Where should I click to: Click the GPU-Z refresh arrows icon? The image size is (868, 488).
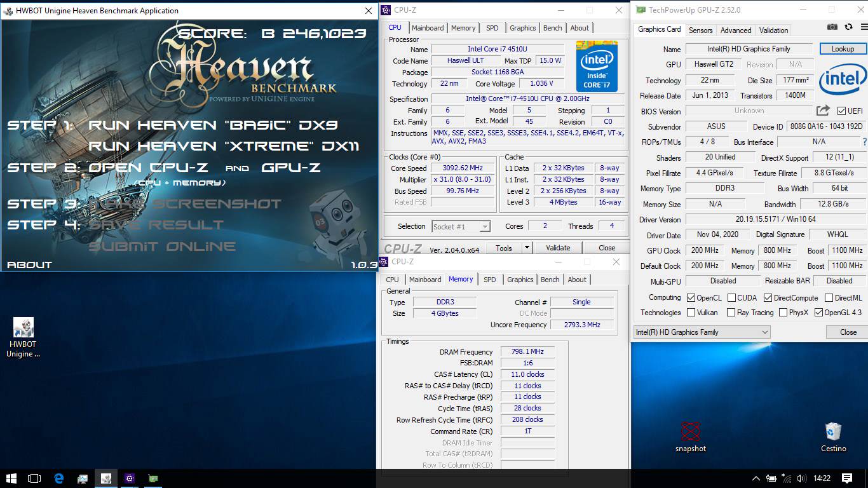pyautogui.click(x=848, y=27)
